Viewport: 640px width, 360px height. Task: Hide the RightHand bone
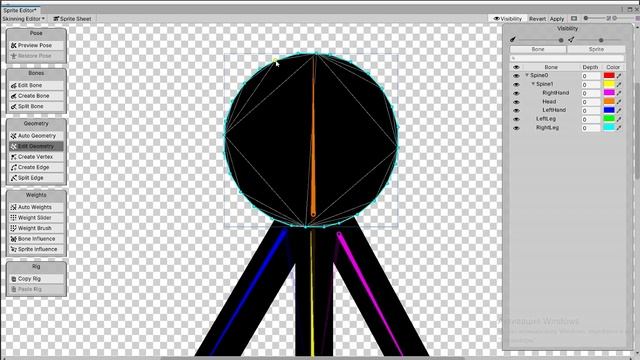tap(516, 93)
